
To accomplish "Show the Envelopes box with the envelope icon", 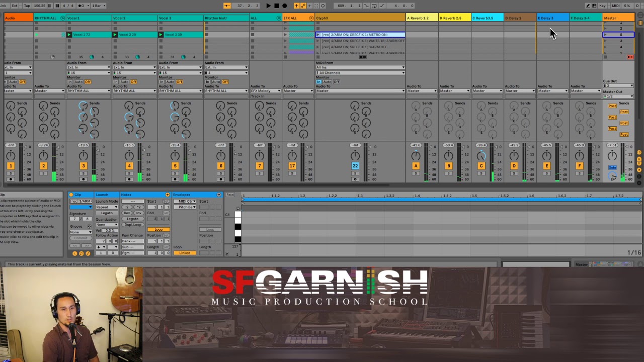I will click(88, 253).
